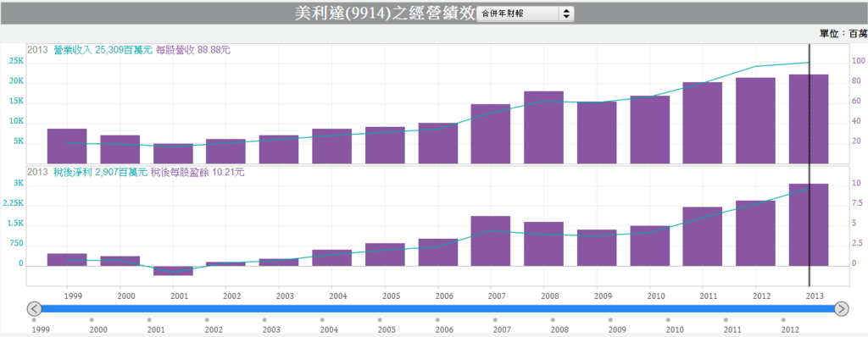The width and height of the screenshot is (868, 337).
Task: Click the 2009 net profit bar in the bottom chart
Action: click(x=597, y=248)
